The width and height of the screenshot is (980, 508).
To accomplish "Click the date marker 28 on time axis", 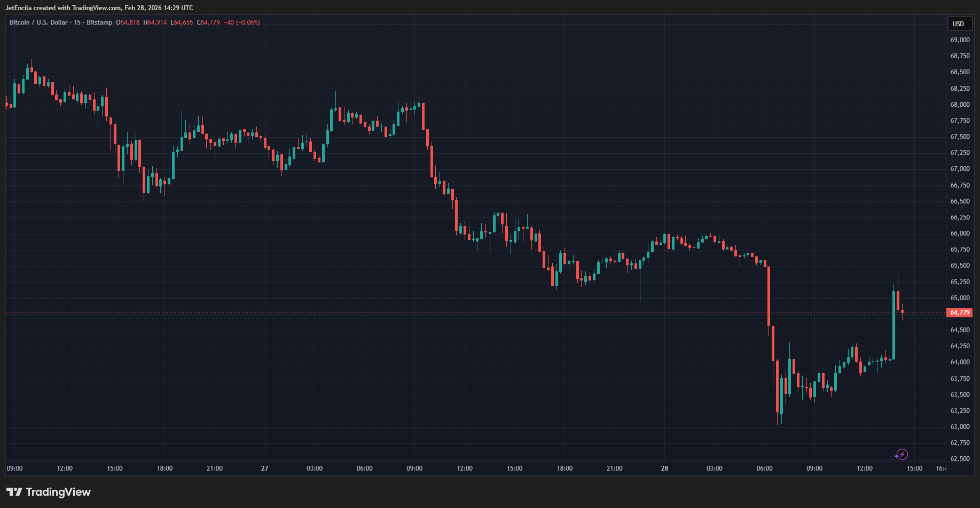I will tap(664, 468).
